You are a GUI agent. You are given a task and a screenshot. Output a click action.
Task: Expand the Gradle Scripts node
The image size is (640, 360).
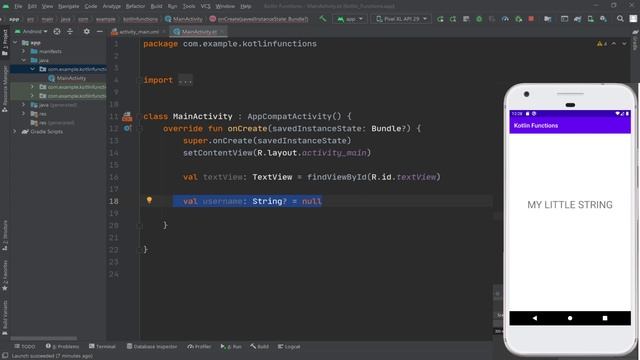point(15,131)
